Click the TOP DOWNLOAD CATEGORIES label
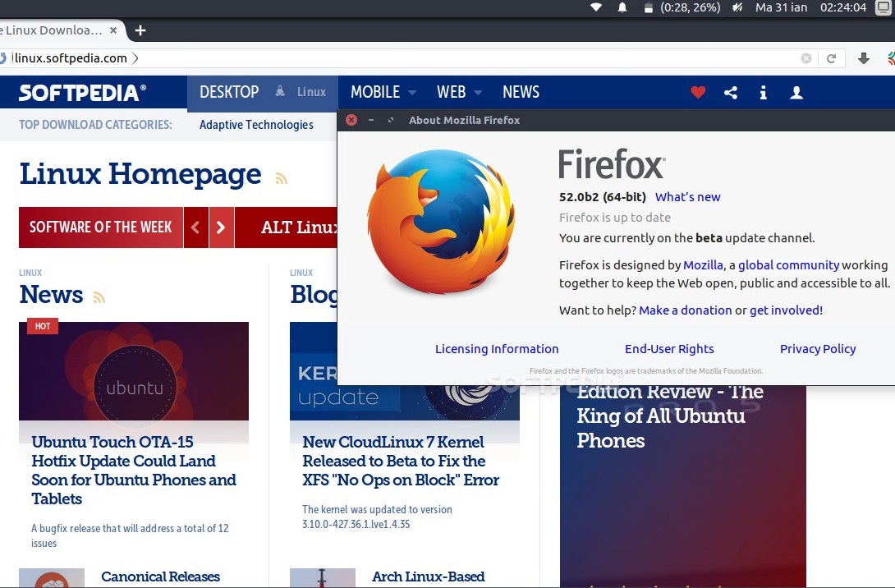895x588 pixels. point(95,125)
